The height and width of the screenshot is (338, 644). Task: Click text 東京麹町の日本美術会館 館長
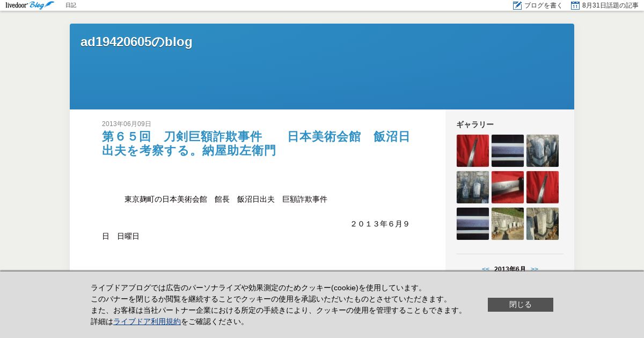[x=177, y=199]
